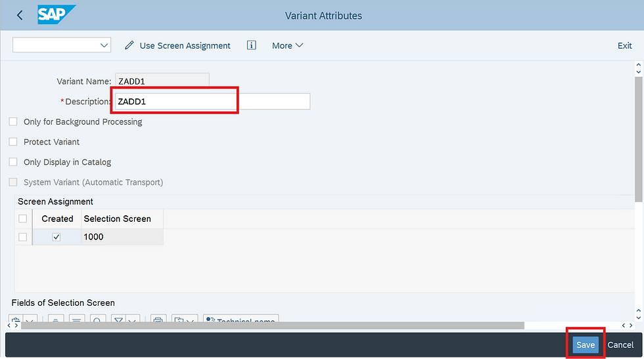Go back using the left arrow icon
The height and width of the screenshot is (359, 644).
[x=19, y=16]
